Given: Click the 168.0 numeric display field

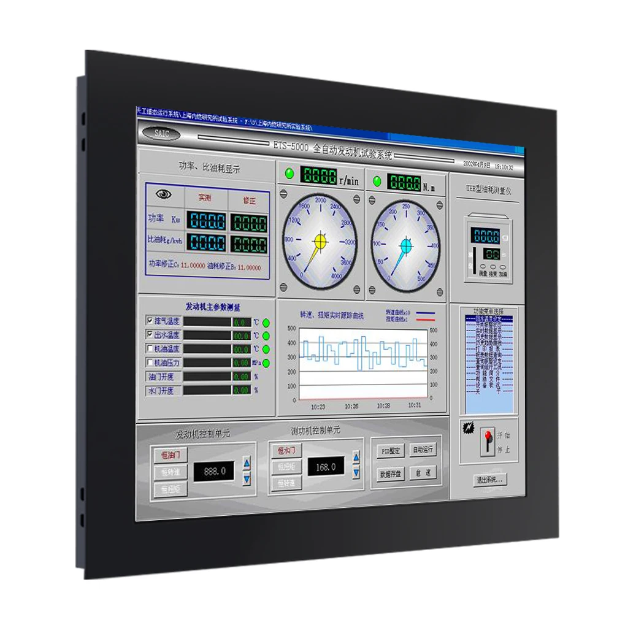Looking at the screenshot, I should (x=325, y=467).
